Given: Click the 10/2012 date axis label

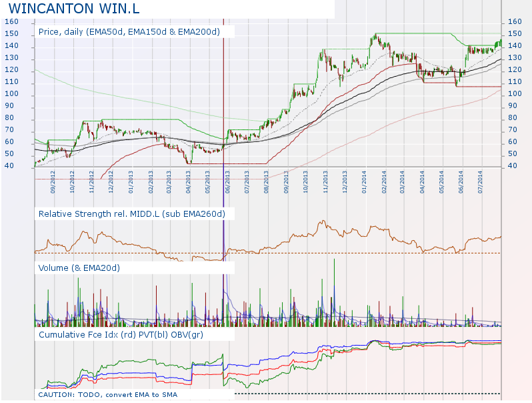Looking at the screenshot, I should pyautogui.click(x=72, y=182).
